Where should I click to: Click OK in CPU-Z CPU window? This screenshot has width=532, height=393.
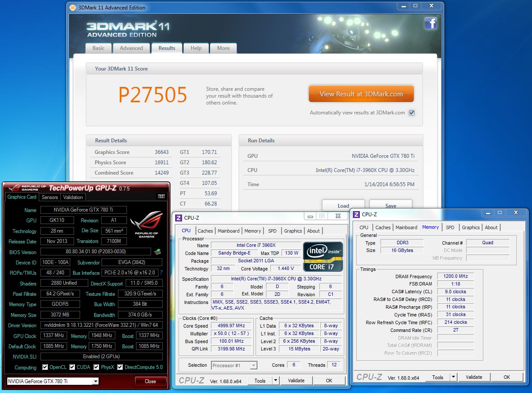click(x=329, y=381)
